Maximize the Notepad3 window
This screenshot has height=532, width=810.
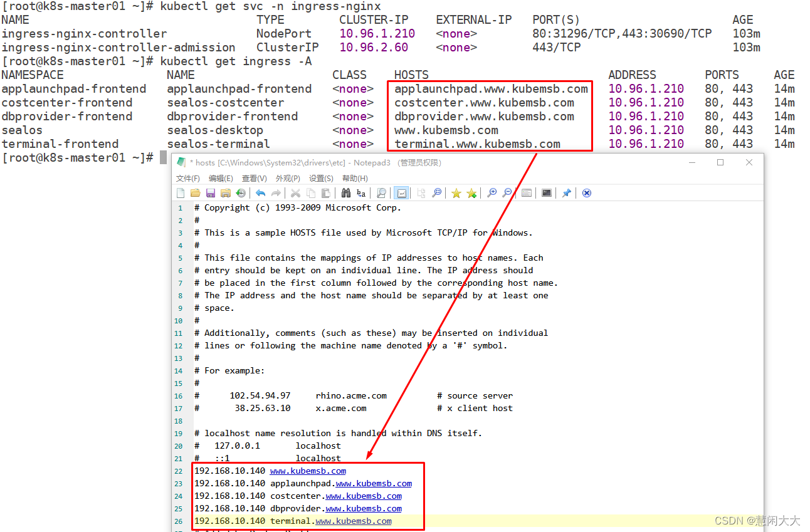tap(720, 162)
